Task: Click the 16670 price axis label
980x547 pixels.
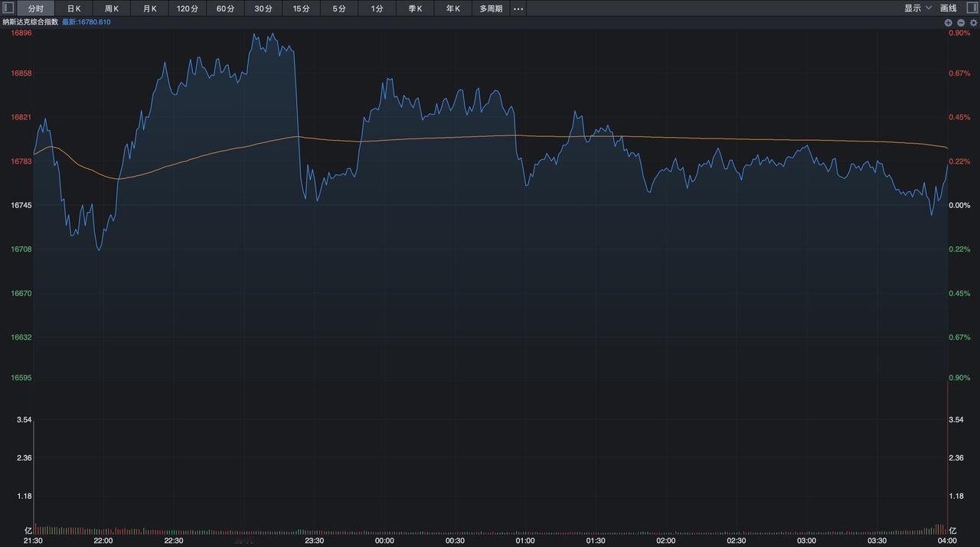Action: point(21,294)
